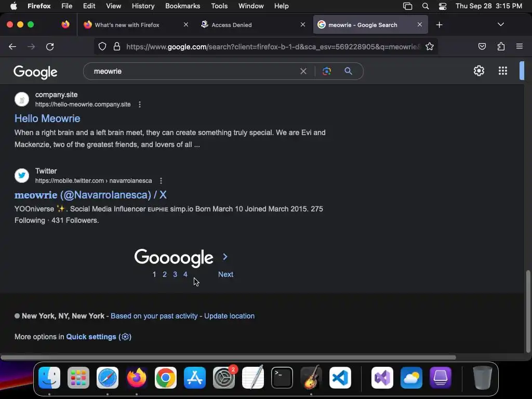Open the Tools menu
532x399 pixels.
(x=219, y=6)
